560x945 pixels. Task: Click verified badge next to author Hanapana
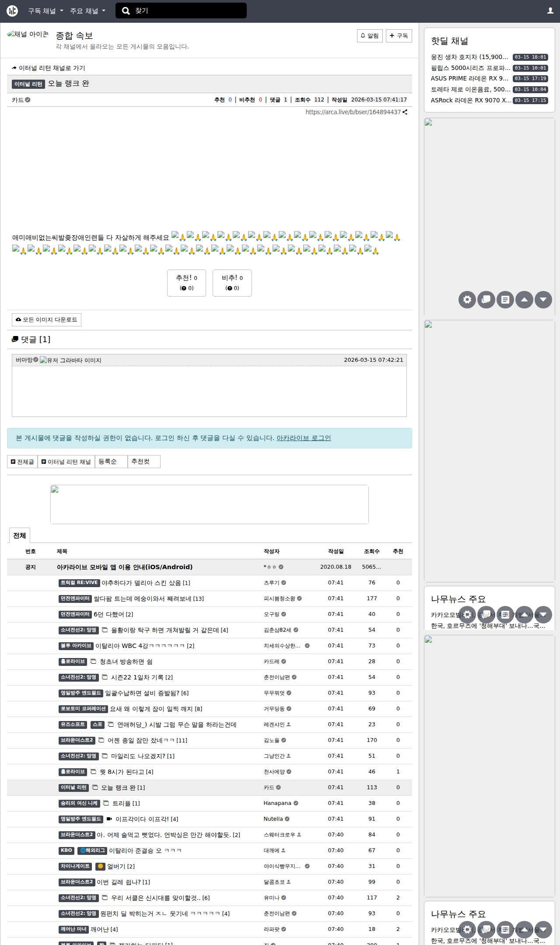(x=296, y=803)
